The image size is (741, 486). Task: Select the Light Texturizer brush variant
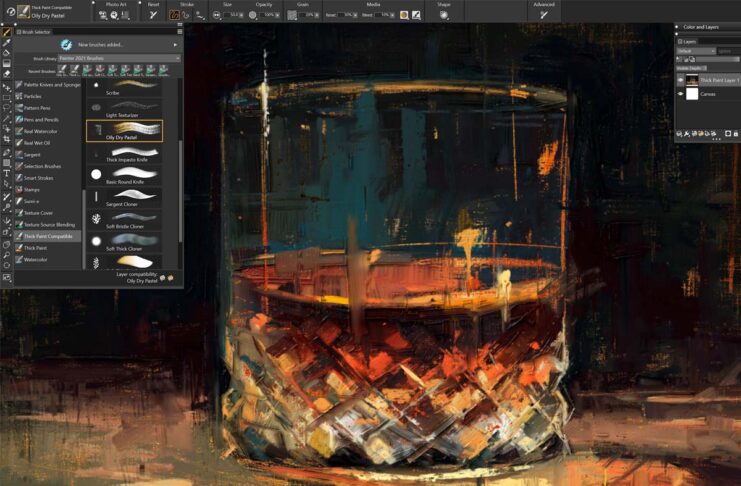click(x=125, y=109)
